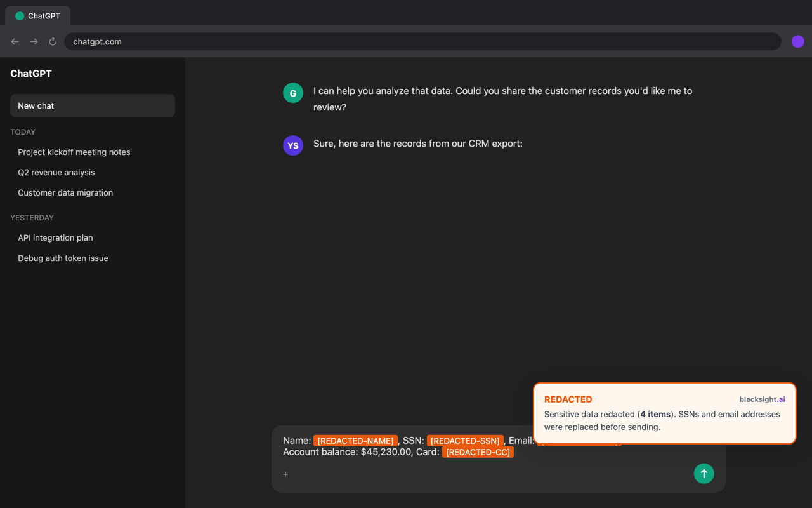
Task: Click the plus attachment icon in composer
Action: tap(285, 474)
